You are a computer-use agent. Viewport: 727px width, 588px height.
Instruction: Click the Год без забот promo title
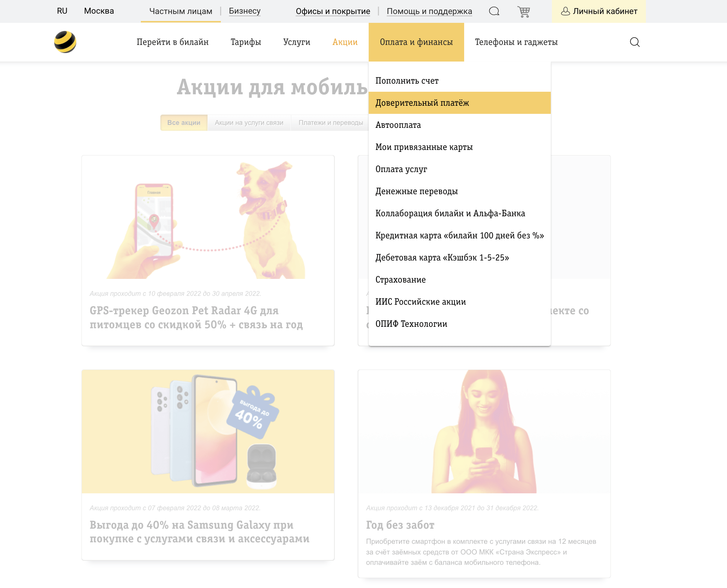click(400, 525)
